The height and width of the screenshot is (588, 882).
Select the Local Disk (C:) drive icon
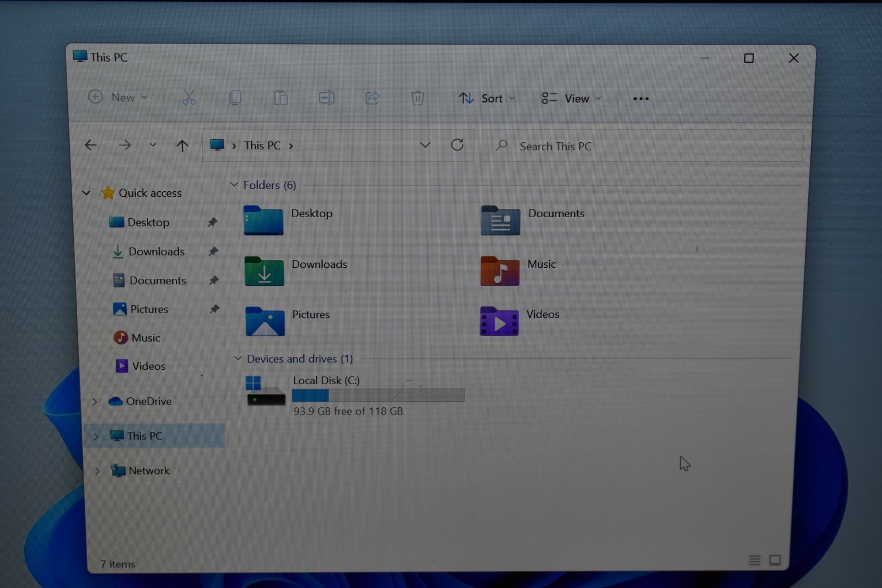(265, 390)
